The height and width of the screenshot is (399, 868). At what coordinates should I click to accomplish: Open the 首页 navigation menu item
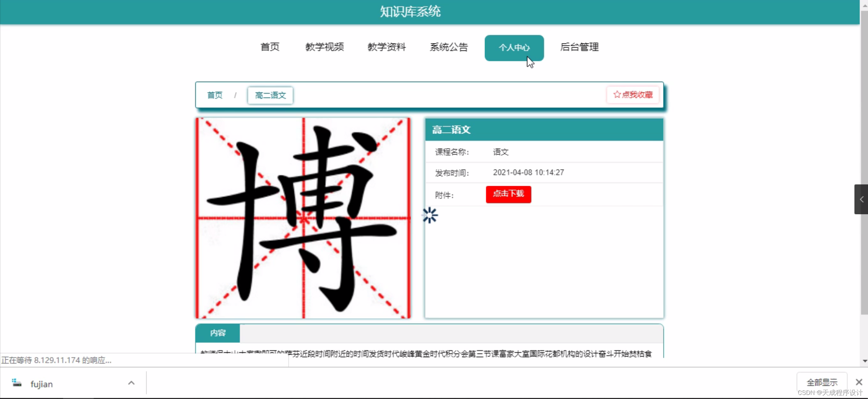pos(270,47)
